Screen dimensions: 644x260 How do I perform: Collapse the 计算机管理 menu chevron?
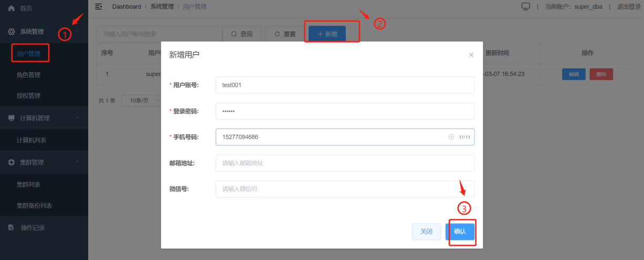(x=78, y=118)
